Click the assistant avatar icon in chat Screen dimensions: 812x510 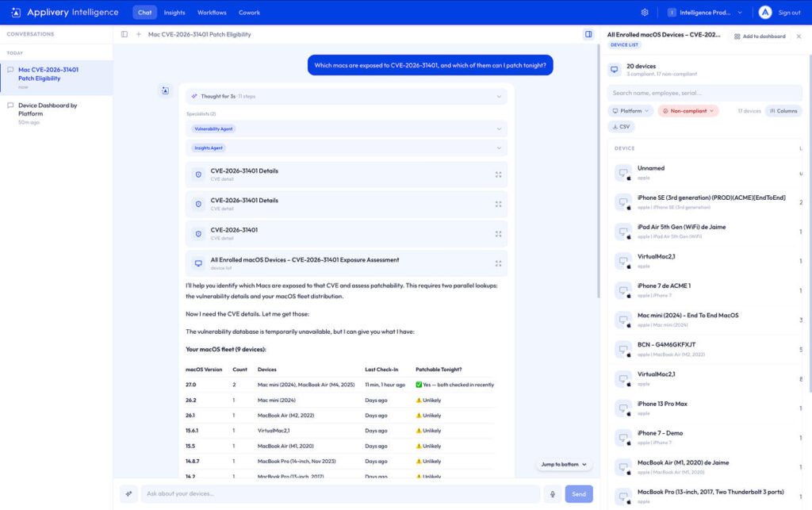click(165, 90)
